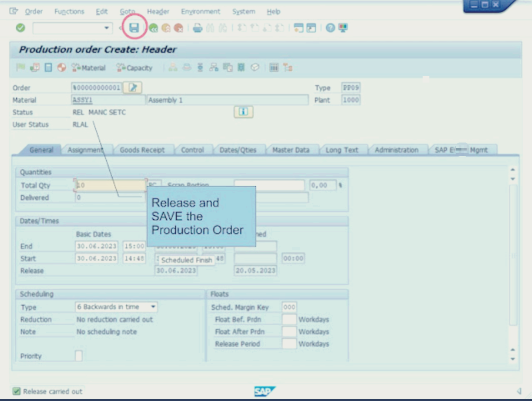Open the System menu

point(243,11)
